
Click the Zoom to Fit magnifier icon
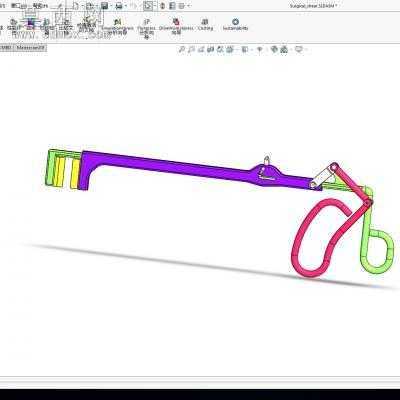[x=182, y=50]
